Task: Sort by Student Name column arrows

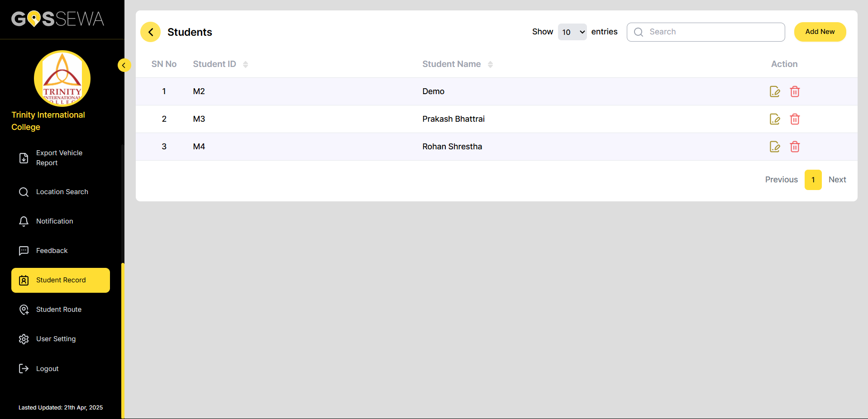Action: pyautogui.click(x=490, y=64)
